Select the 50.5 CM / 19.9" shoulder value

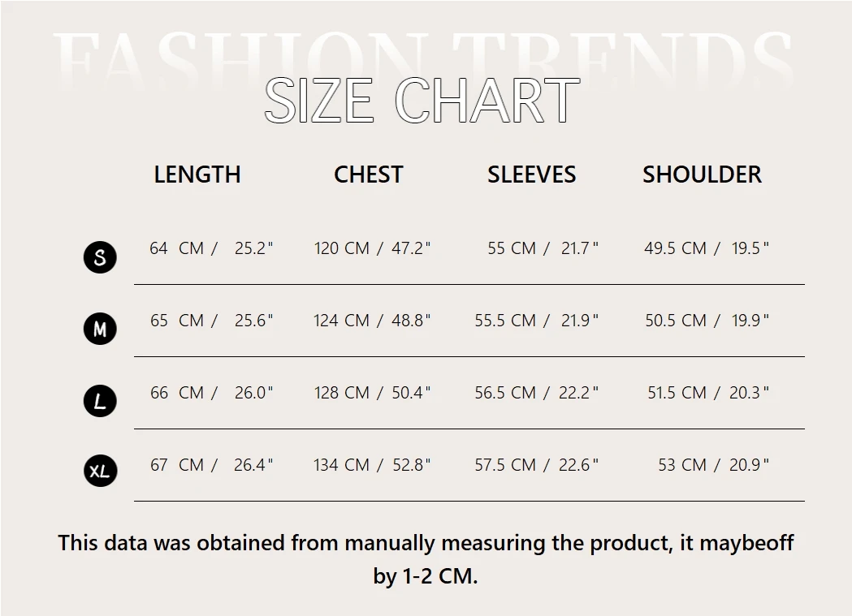click(x=707, y=321)
